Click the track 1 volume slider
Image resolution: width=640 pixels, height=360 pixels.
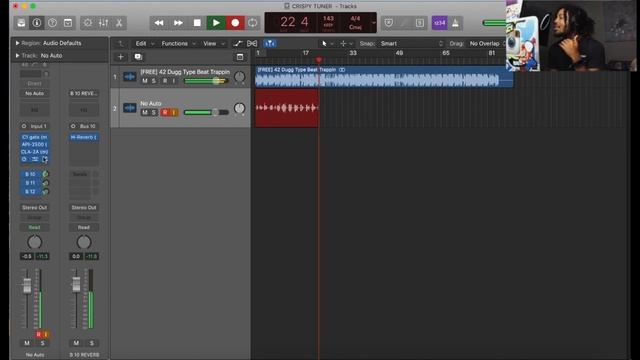click(206, 81)
